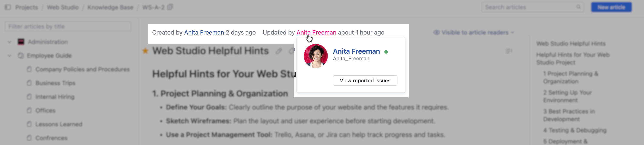This screenshot has height=145, width=644.
Task: Click the Employee Guide article icon
Action: click(x=21, y=56)
